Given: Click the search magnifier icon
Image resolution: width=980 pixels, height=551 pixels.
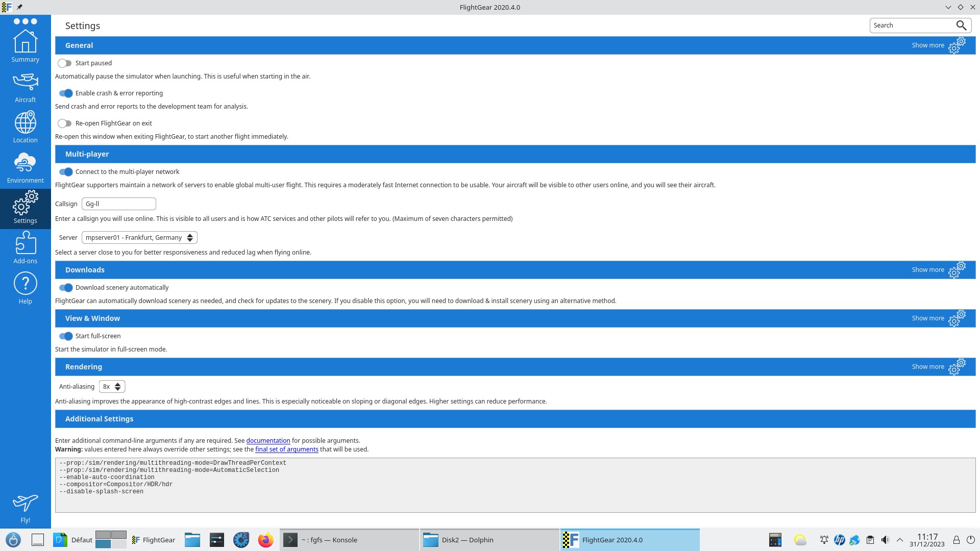Looking at the screenshot, I should [x=961, y=25].
